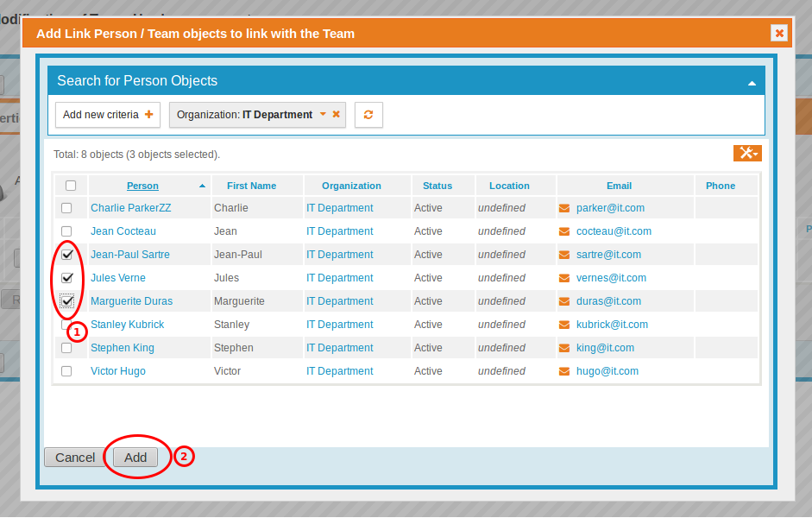Open the dropdown arrow on the wrench icon

point(754,153)
